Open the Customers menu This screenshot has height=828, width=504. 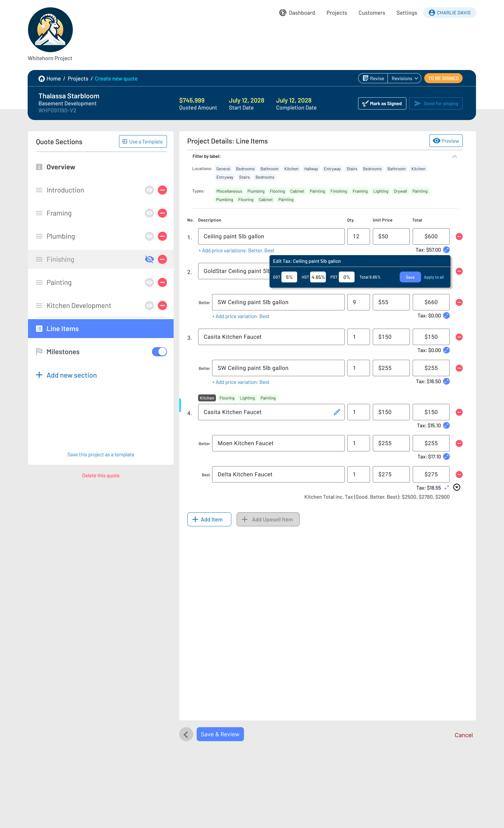click(371, 13)
